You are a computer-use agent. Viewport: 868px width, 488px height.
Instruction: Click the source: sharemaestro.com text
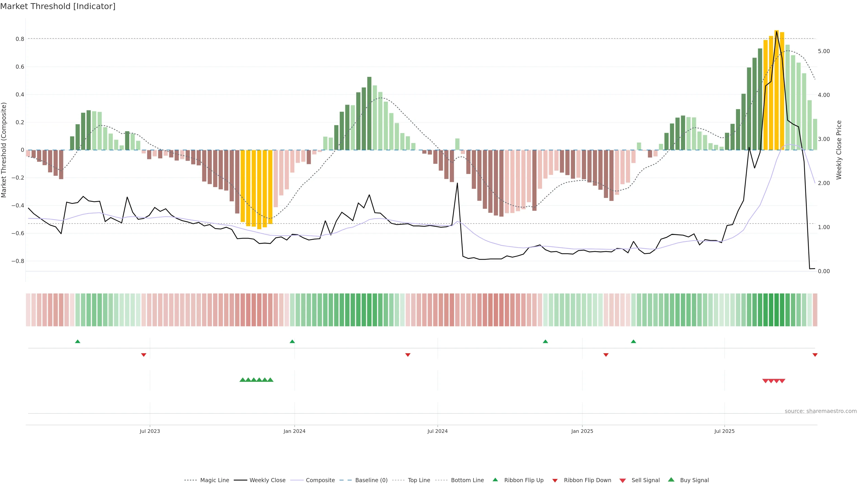click(x=821, y=411)
